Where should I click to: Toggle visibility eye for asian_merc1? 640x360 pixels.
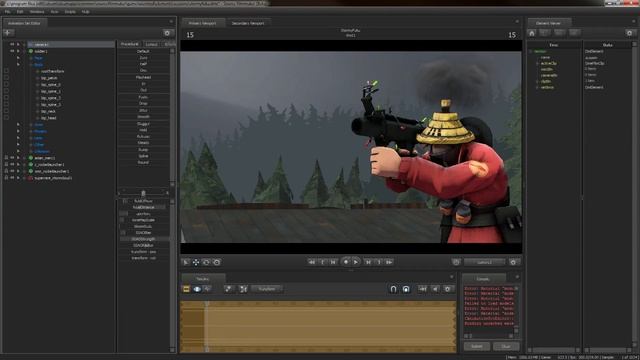coord(12,158)
